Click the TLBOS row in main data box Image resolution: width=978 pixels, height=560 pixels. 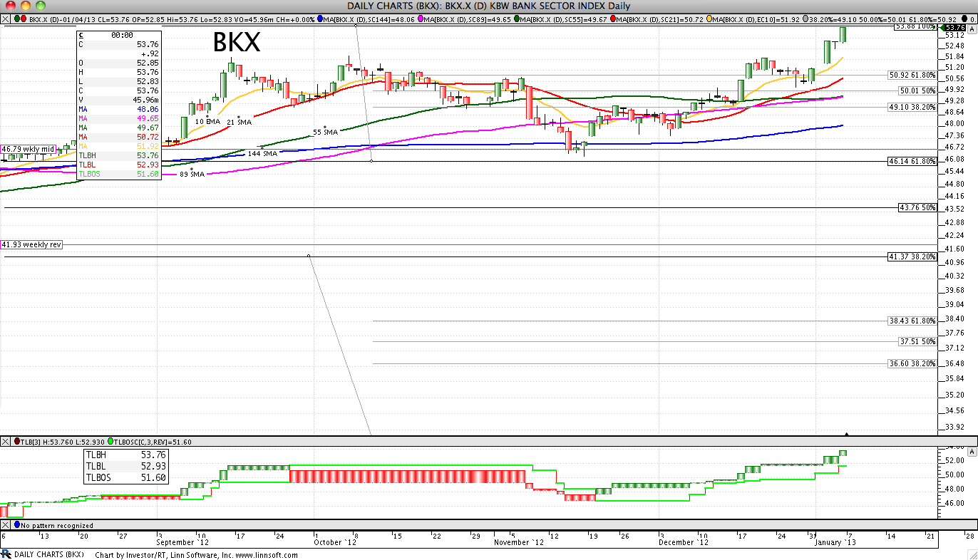click(x=118, y=173)
